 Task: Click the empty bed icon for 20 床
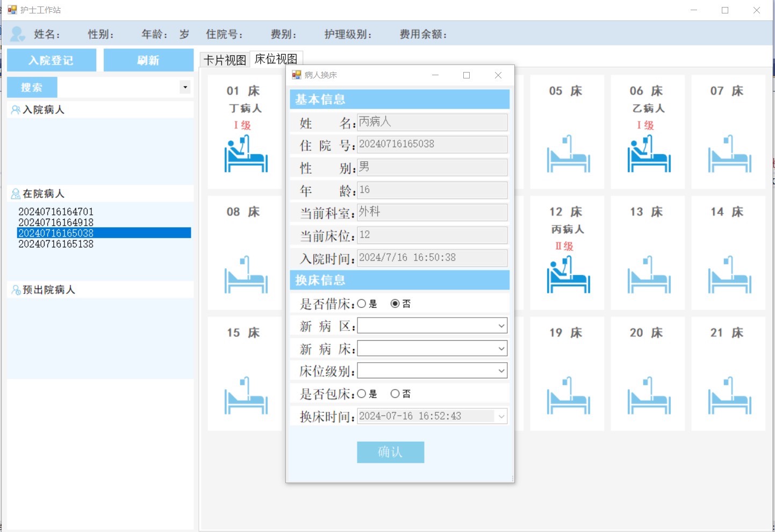pos(649,396)
